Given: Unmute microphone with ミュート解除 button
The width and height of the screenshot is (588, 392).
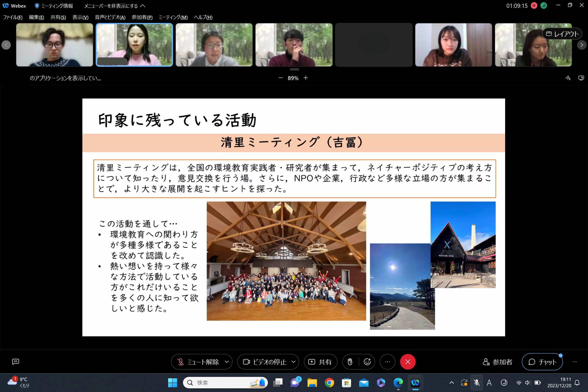Looking at the screenshot, I should click(x=198, y=362).
